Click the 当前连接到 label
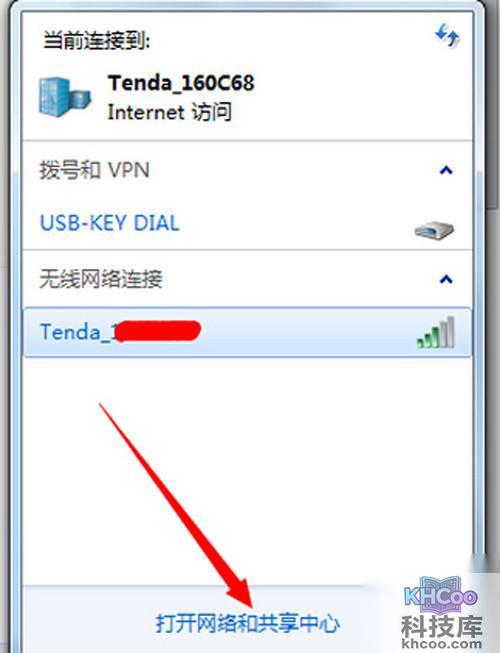Screen dimensions: 500x653 coord(97,41)
